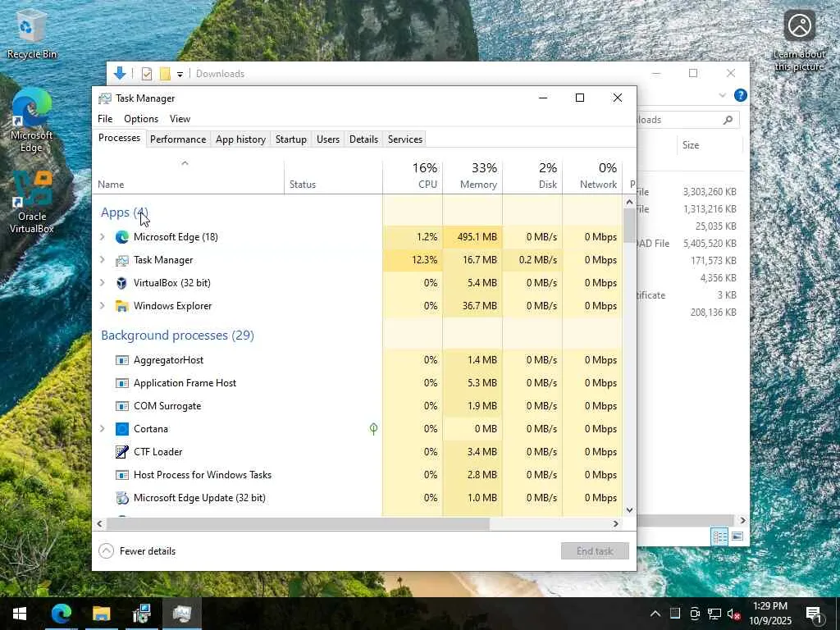Expand the Cortana process row

coord(103,428)
